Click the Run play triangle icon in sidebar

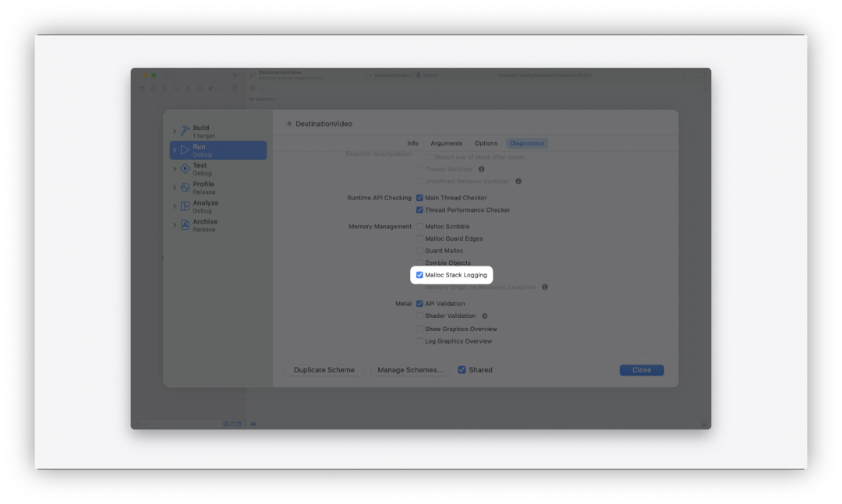pos(185,150)
